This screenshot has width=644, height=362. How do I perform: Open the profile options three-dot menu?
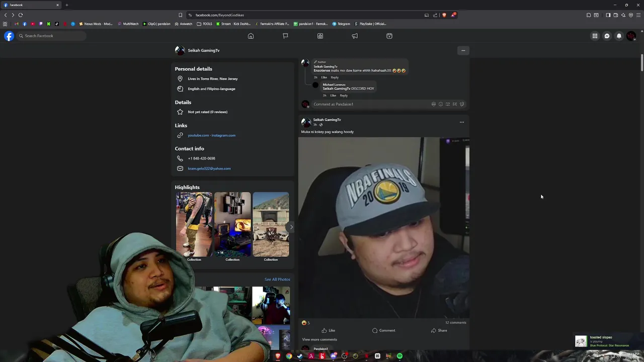463,50
